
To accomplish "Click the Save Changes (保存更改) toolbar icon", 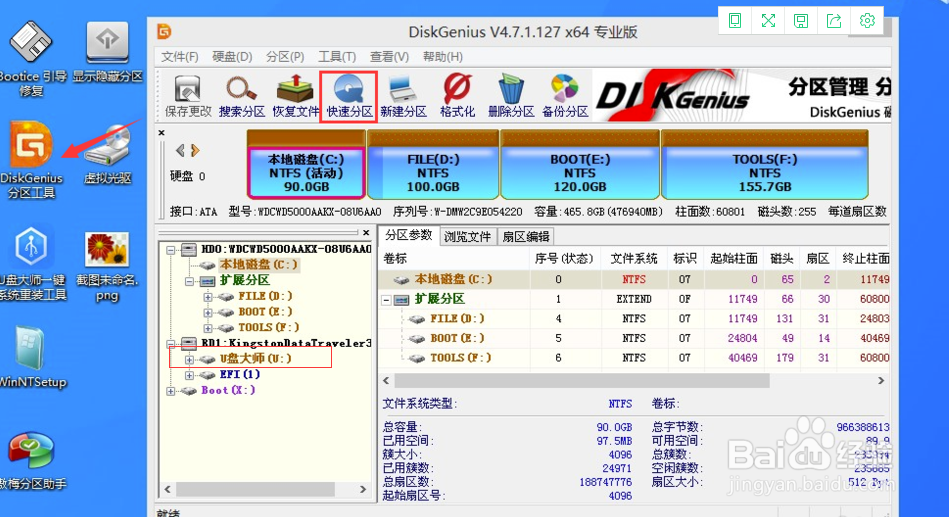I will pos(188,96).
